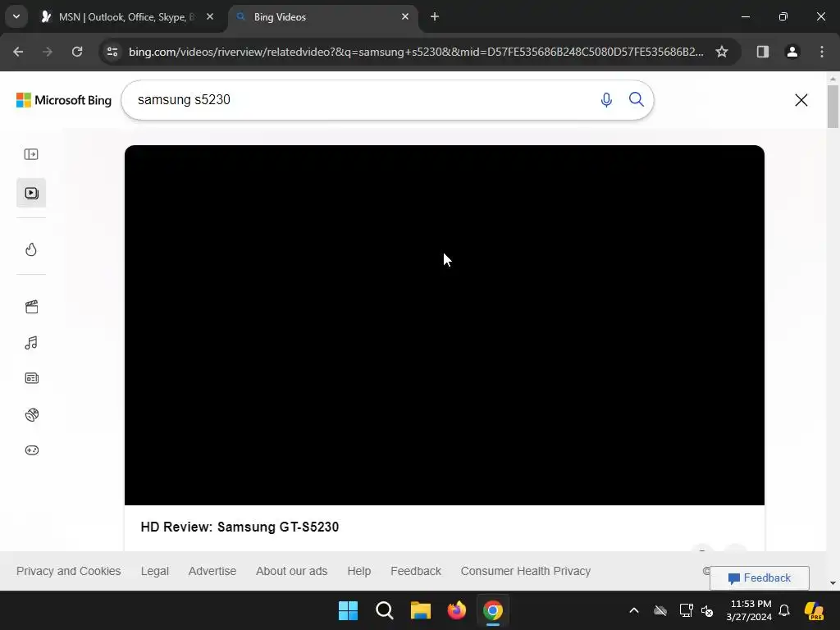Open the Windows Start menu
Screen dimensions: 840x630
click(348, 610)
